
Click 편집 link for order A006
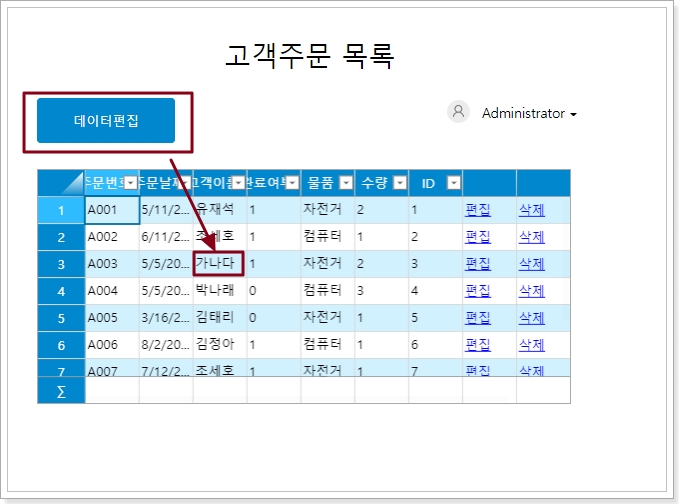[478, 345]
